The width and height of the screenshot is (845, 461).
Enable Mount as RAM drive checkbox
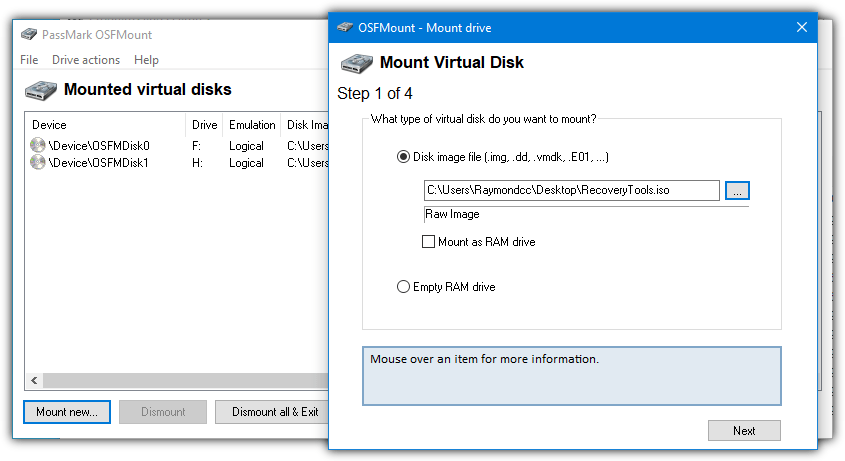click(428, 242)
